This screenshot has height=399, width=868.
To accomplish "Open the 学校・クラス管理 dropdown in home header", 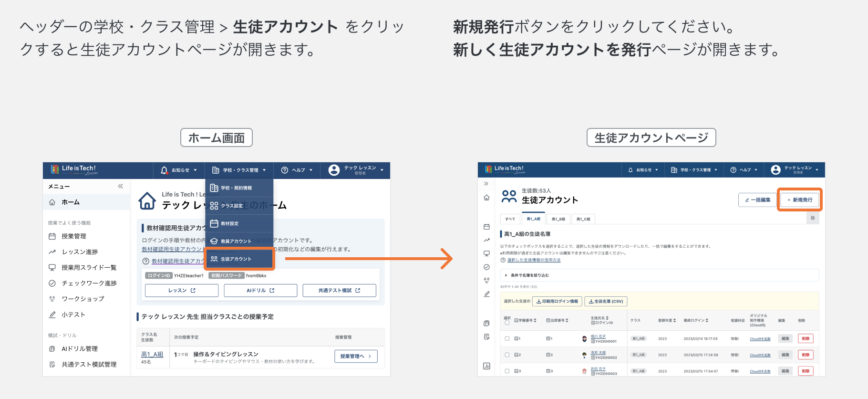I will tap(239, 170).
